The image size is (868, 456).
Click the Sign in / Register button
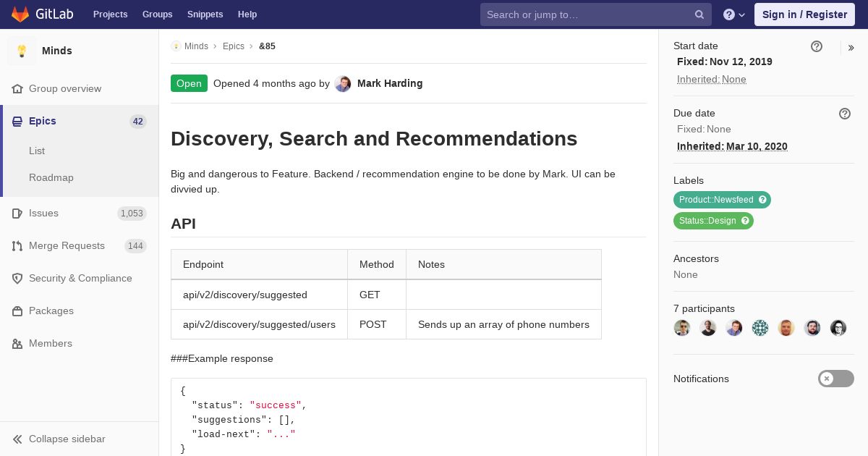tap(804, 14)
